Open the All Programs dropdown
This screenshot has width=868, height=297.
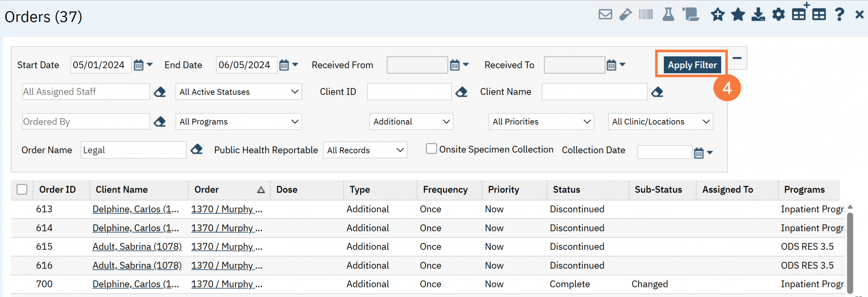pos(238,122)
